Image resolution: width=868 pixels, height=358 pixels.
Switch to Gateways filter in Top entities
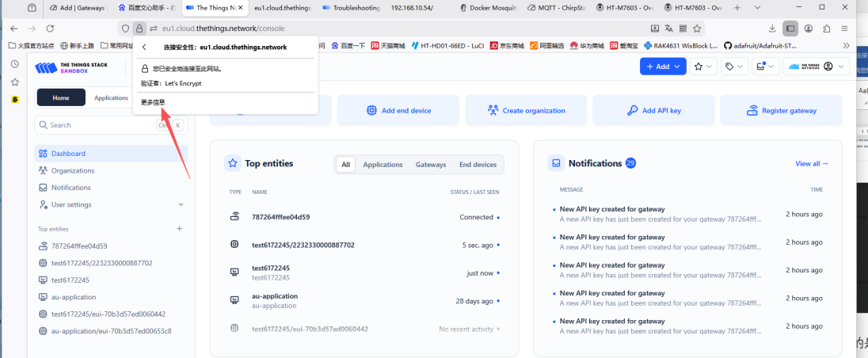pyautogui.click(x=431, y=165)
